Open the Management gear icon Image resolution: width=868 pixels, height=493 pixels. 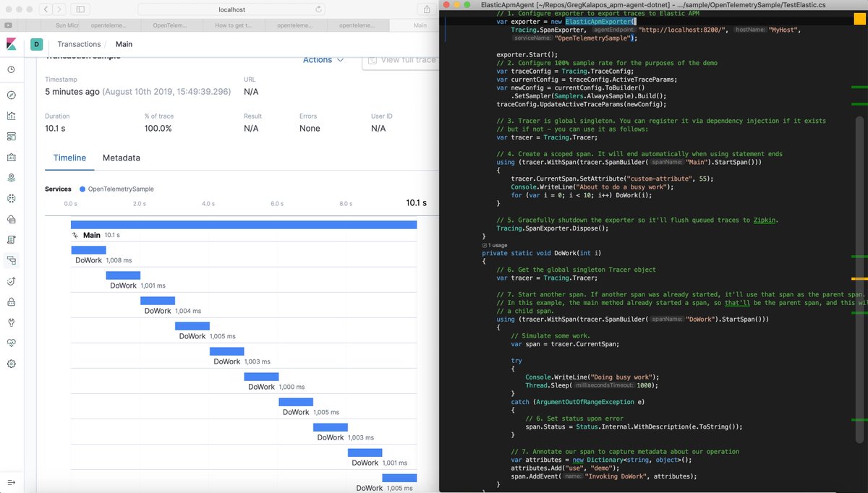click(10, 364)
